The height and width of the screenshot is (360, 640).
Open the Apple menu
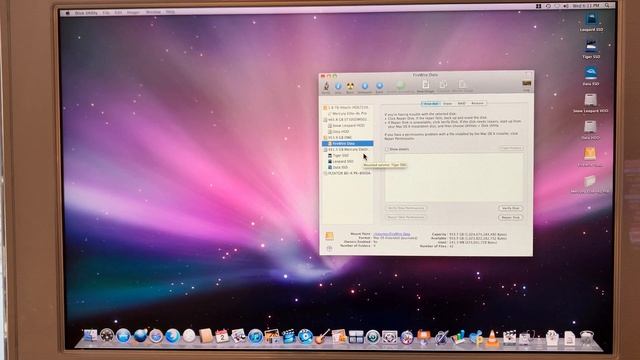67,13
